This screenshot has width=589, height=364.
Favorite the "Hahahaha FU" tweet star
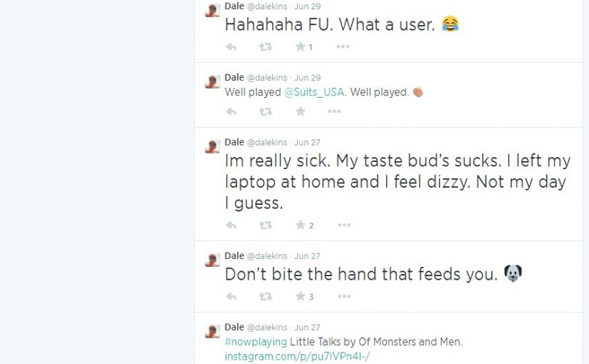(x=300, y=46)
